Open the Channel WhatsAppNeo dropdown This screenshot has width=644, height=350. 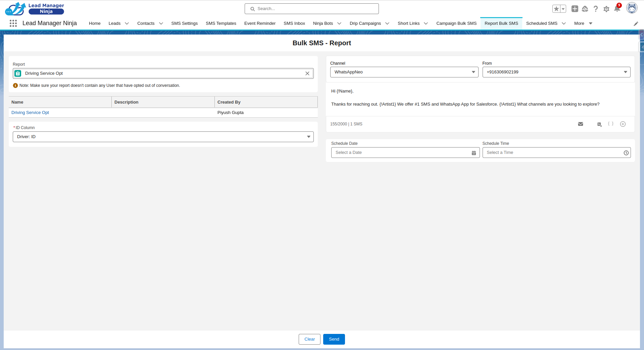click(x=404, y=72)
